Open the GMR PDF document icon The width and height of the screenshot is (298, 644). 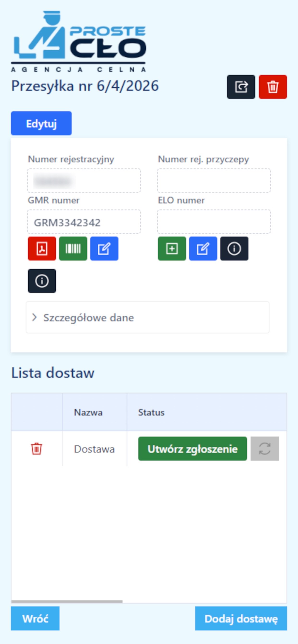pos(42,248)
